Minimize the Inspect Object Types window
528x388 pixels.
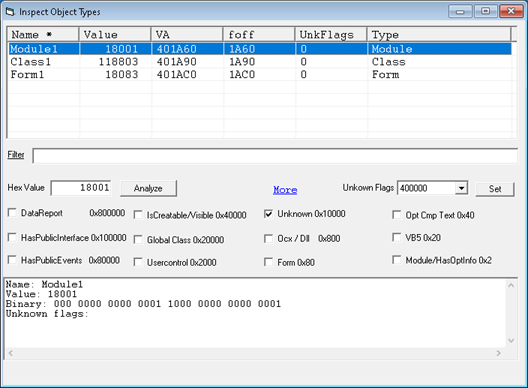click(460, 12)
